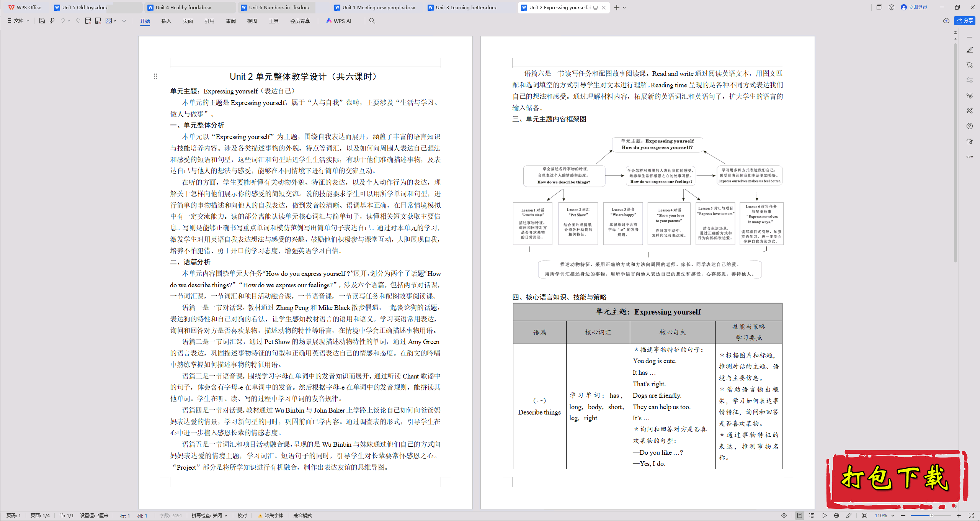Click the vertical scrollbar on the right

(955, 153)
